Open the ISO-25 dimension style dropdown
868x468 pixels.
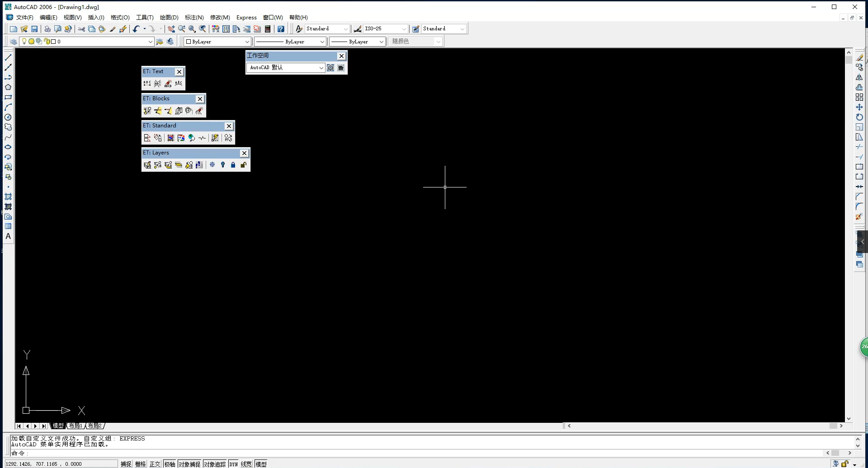386,29
